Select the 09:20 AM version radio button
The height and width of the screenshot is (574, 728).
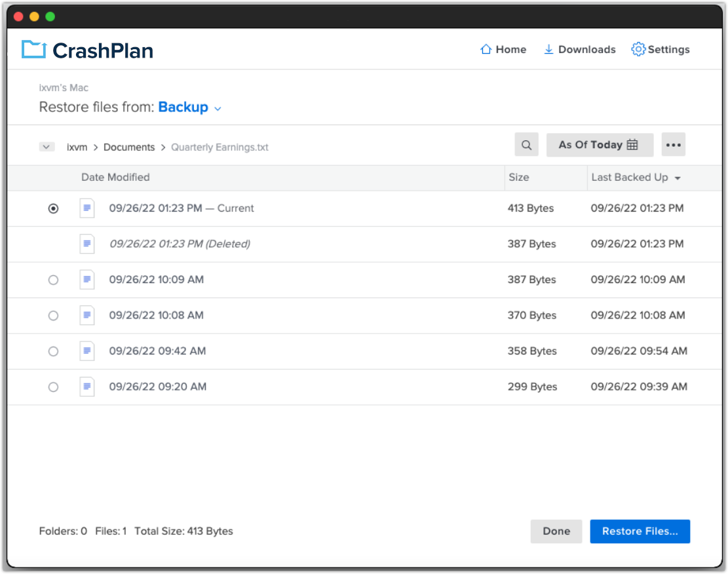[x=53, y=387]
